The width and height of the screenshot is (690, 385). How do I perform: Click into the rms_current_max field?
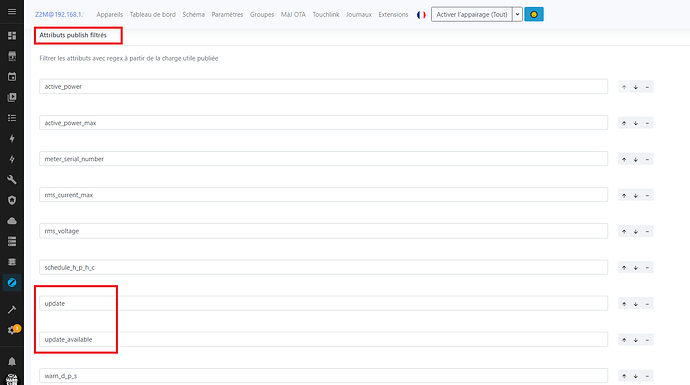pos(323,195)
